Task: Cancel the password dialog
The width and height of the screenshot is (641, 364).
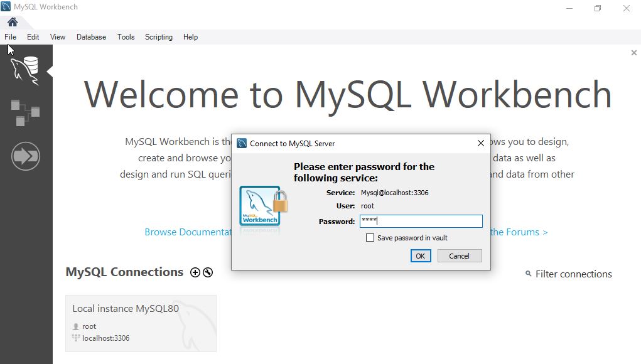Action: click(459, 255)
